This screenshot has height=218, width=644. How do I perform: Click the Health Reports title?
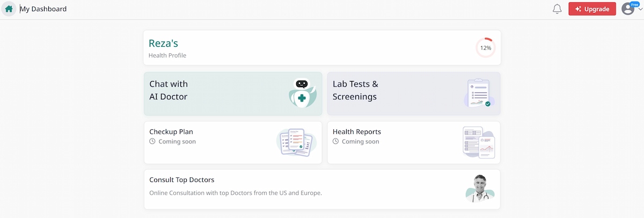click(356, 132)
